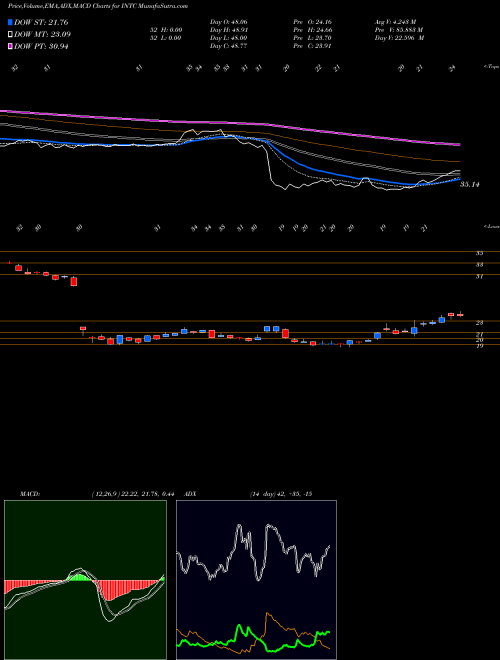Viewport: 500px width, 660px height.
Task: Click the chart title mentioning INTC MunafaSutra.com
Action: [x=98, y=6]
